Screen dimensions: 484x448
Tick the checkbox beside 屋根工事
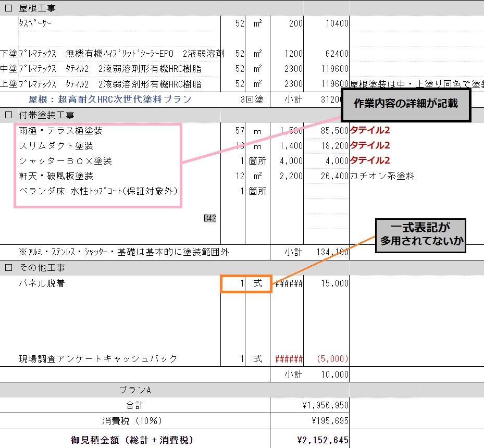[x=9, y=8]
